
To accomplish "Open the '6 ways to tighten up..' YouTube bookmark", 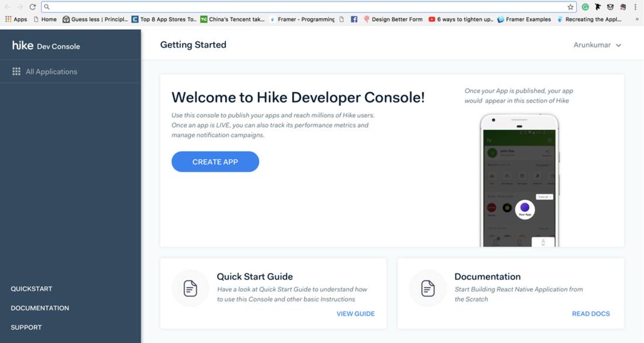I will (461, 19).
